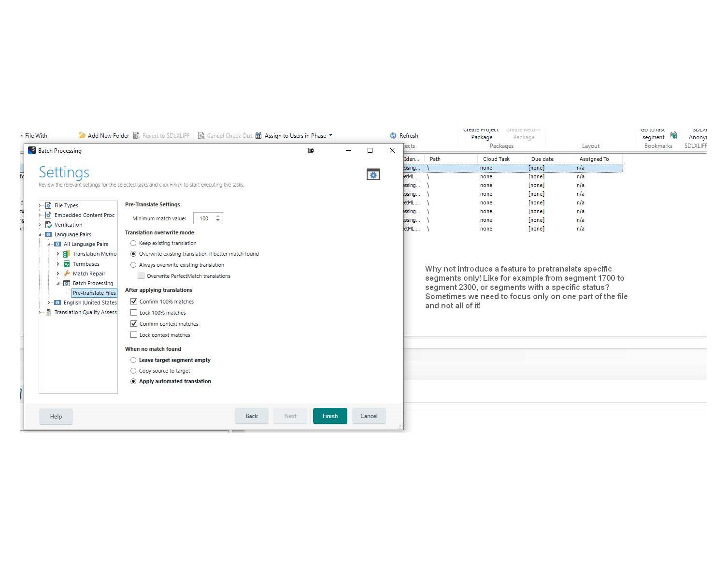Expand the File Types tree node
Image resolution: width=728 pixels, height=563 pixels.
coord(40,205)
